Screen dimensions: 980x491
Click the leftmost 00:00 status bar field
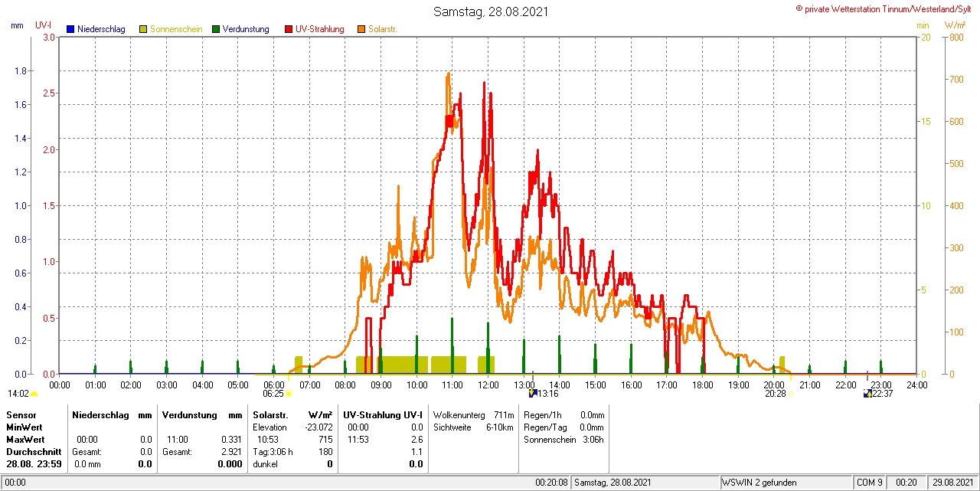[x=15, y=483]
